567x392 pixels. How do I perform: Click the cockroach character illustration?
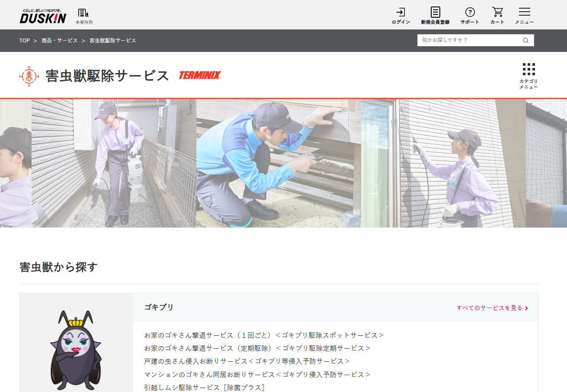click(76, 350)
